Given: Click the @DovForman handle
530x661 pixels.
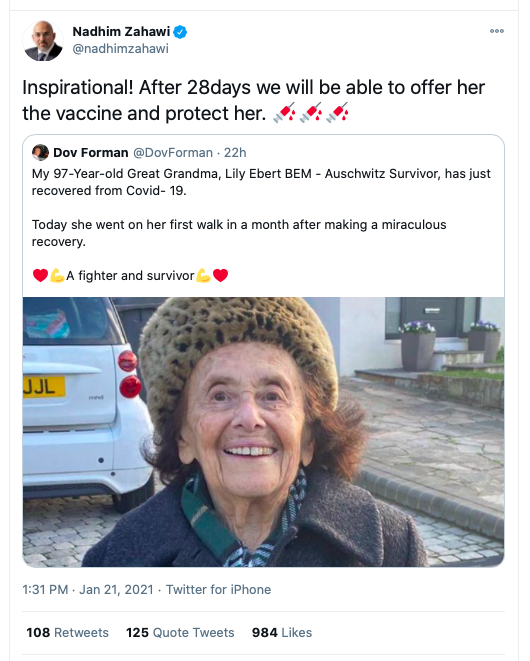Looking at the screenshot, I should pos(173,153).
